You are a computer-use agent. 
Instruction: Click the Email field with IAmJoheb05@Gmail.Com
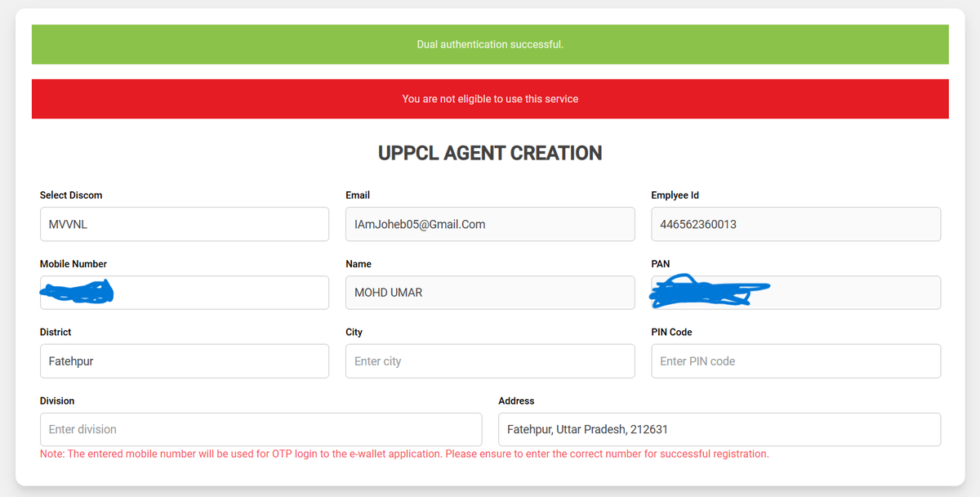coord(490,224)
